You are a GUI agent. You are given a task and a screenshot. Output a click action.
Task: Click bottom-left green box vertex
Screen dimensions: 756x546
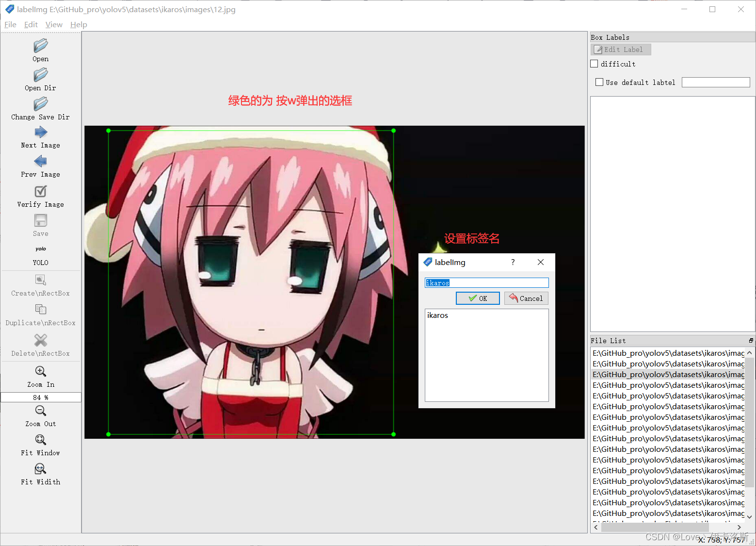109,434
